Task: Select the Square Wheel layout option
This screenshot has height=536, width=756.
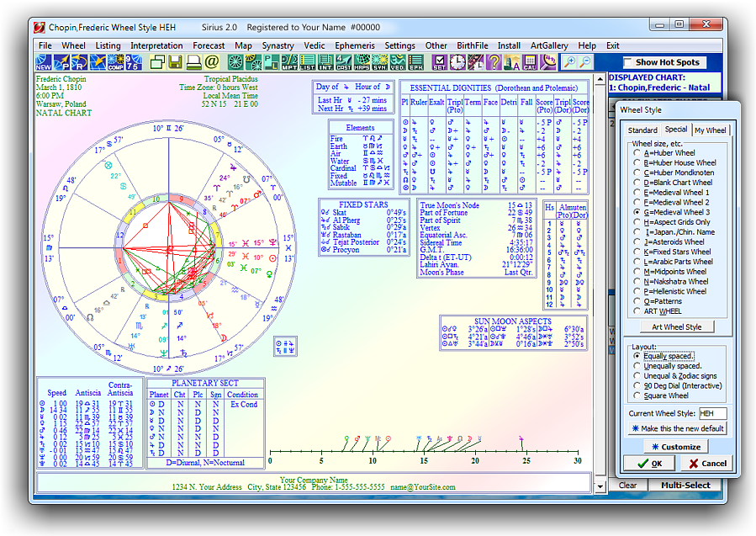Action: point(637,395)
